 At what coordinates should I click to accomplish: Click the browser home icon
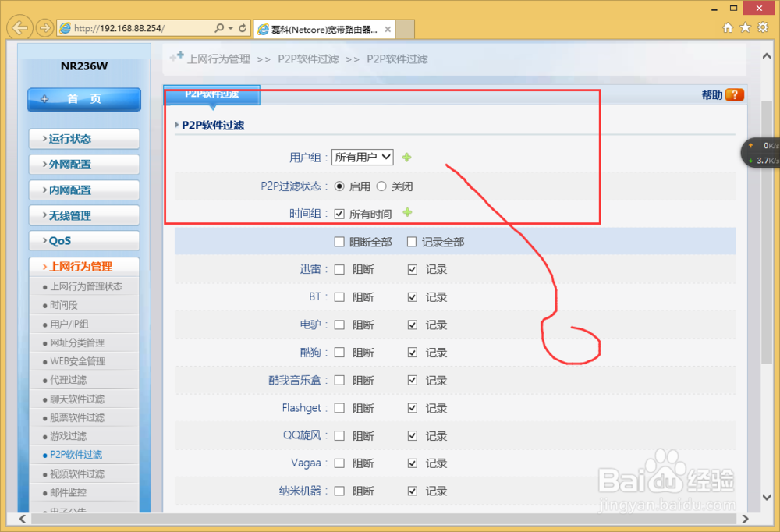pos(727,27)
